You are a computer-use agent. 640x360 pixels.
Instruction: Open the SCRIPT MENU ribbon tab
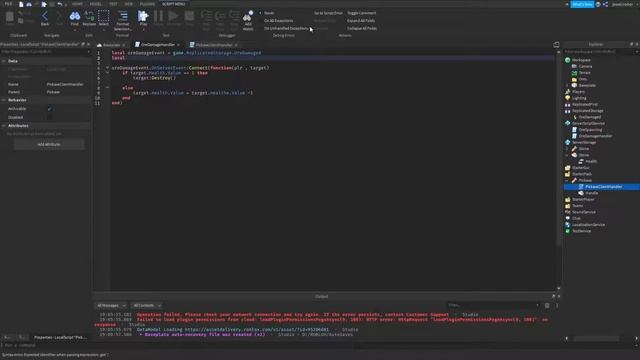click(173, 4)
